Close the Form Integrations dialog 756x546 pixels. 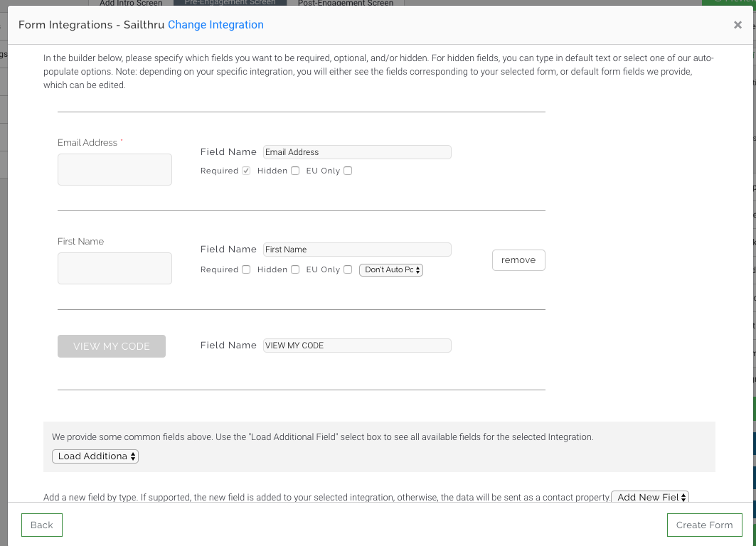(x=738, y=25)
